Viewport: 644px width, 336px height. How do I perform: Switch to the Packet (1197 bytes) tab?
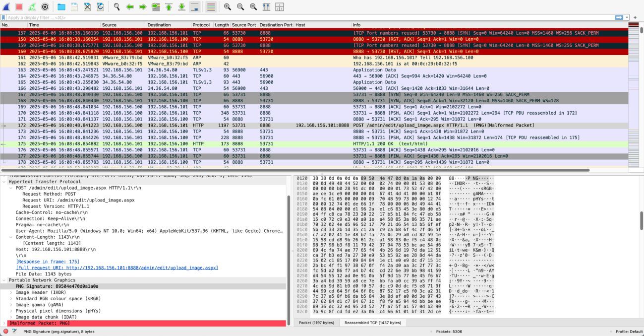pos(316,323)
